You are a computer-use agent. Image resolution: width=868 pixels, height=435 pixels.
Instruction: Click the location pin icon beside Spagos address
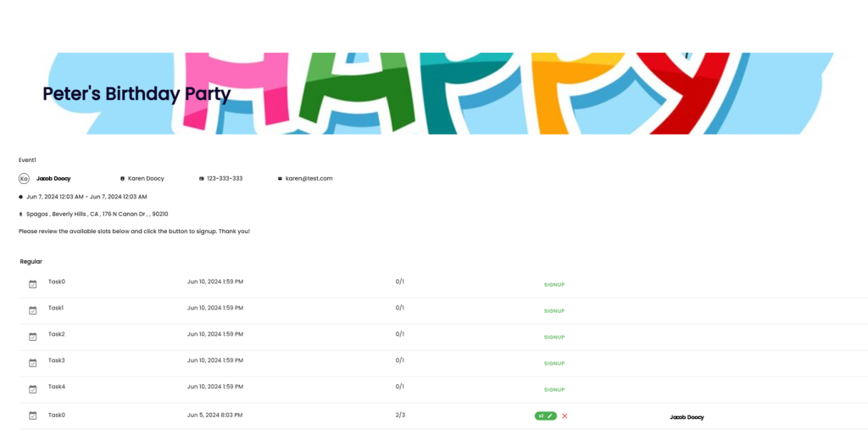pos(21,215)
